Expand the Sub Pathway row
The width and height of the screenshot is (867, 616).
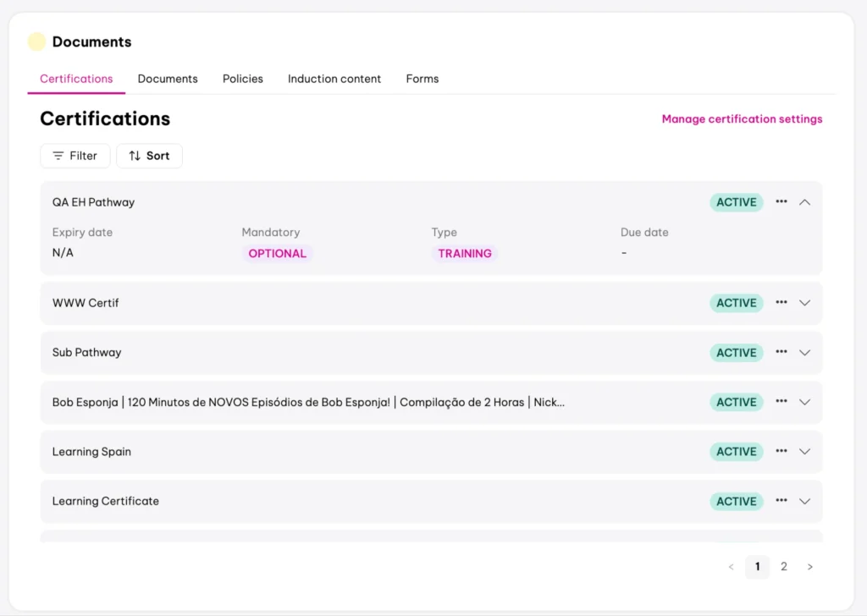(804, 353)
